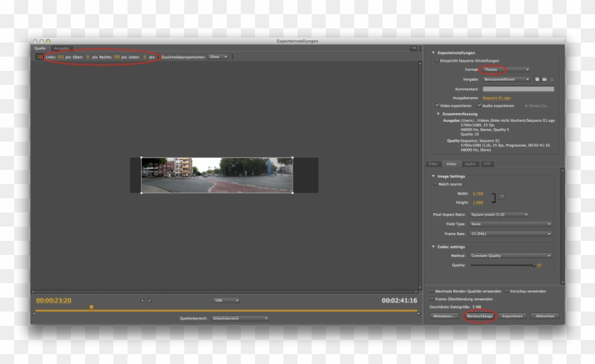This screenshot has height=364, width=595.
Task: Open Zuschneideproportionen dropdown
Action: point(218,57)
